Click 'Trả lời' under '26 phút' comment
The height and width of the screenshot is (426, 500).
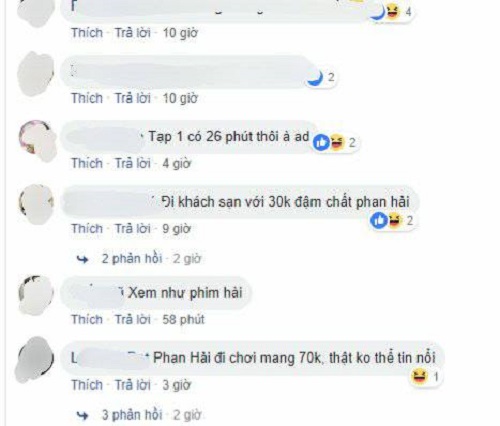tap(133, 163)
